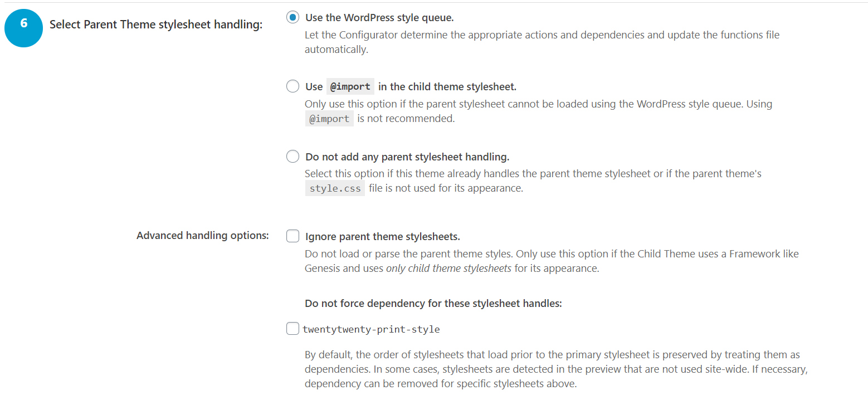Click the "By default, the order of stylesheets" paragraph
Screen dimensions: 868x400
(552, 369)
